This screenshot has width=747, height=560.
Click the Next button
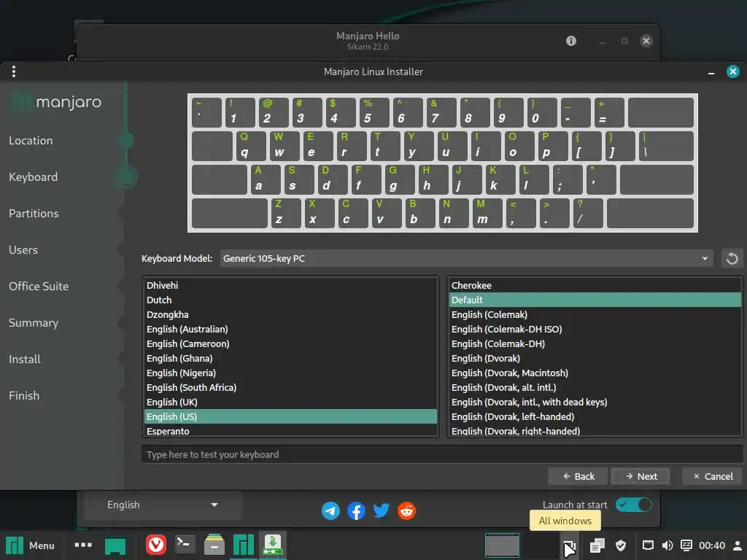(x=640, y=476)
